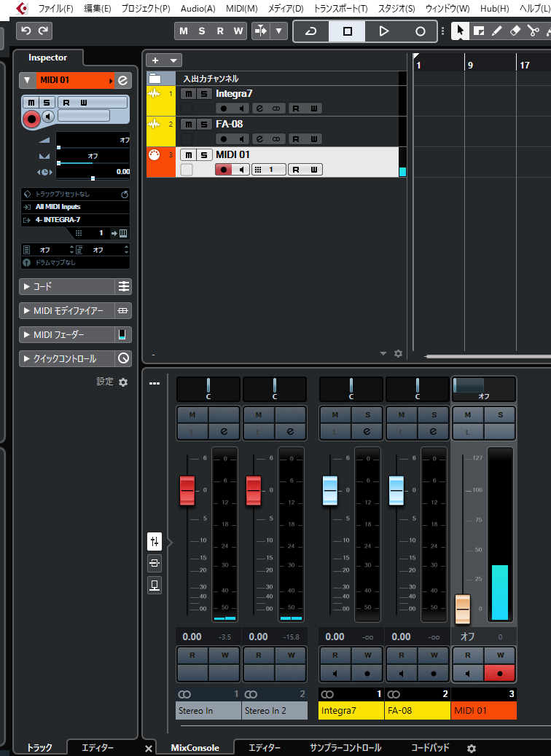Image resolution: width=551 pixels, height=756 pixels.
Task: Select the Split scissors tool
Action: (534, 31)
